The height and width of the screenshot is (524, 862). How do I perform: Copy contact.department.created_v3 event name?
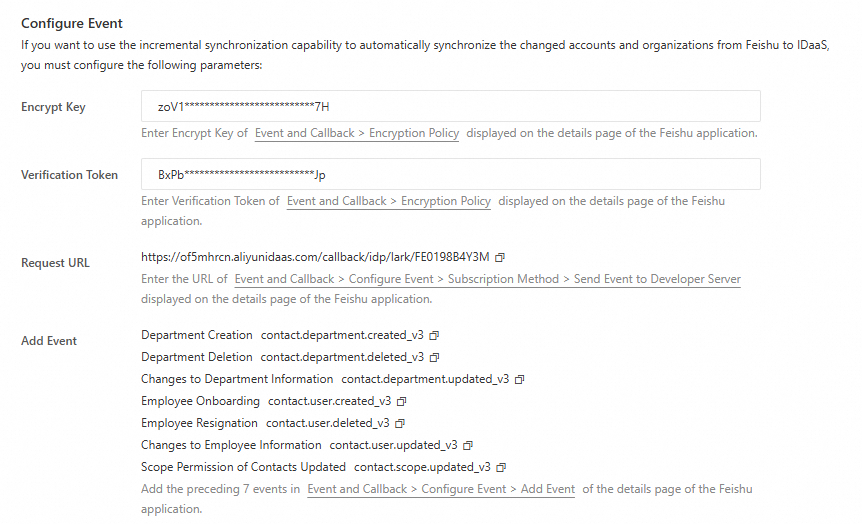point(435,335)
